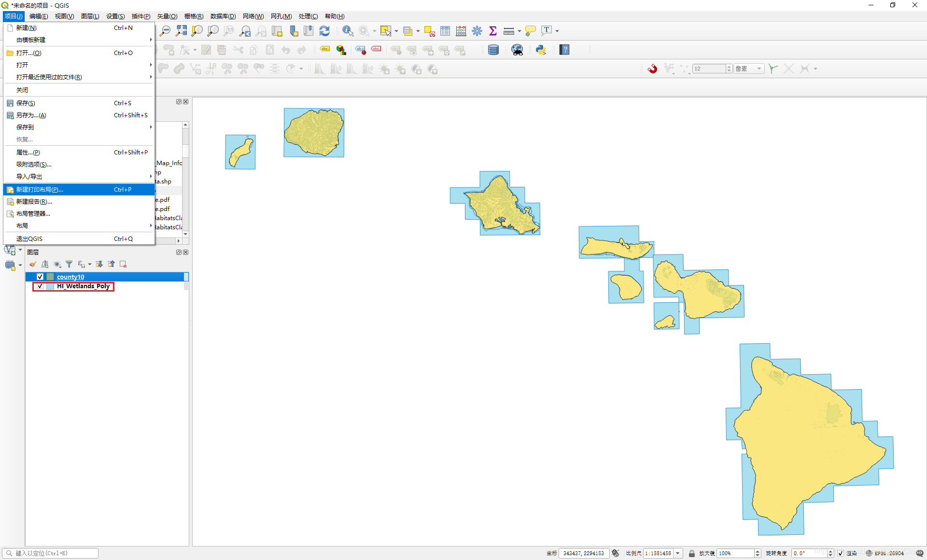Click the Add Group icon in Layers panel

(x=45, y=264)
